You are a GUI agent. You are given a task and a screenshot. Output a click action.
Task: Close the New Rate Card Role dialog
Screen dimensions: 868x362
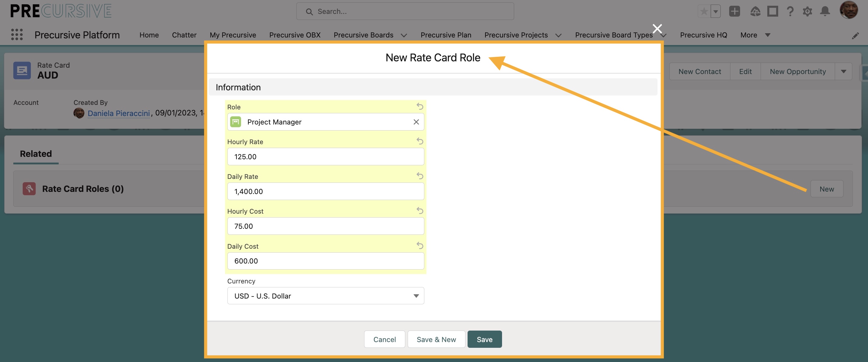[x=657, y=29]
